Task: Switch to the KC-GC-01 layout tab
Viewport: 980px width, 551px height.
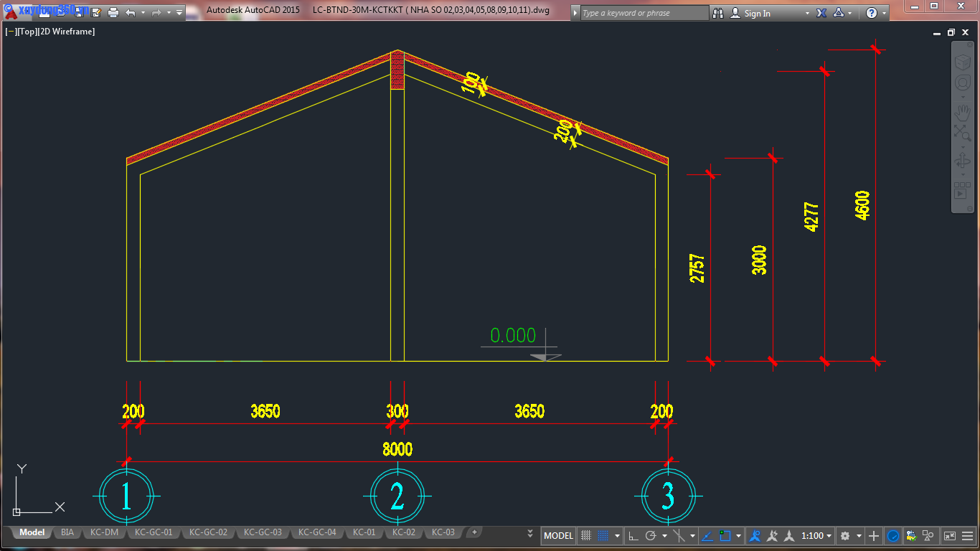Action: pos(154,532)
